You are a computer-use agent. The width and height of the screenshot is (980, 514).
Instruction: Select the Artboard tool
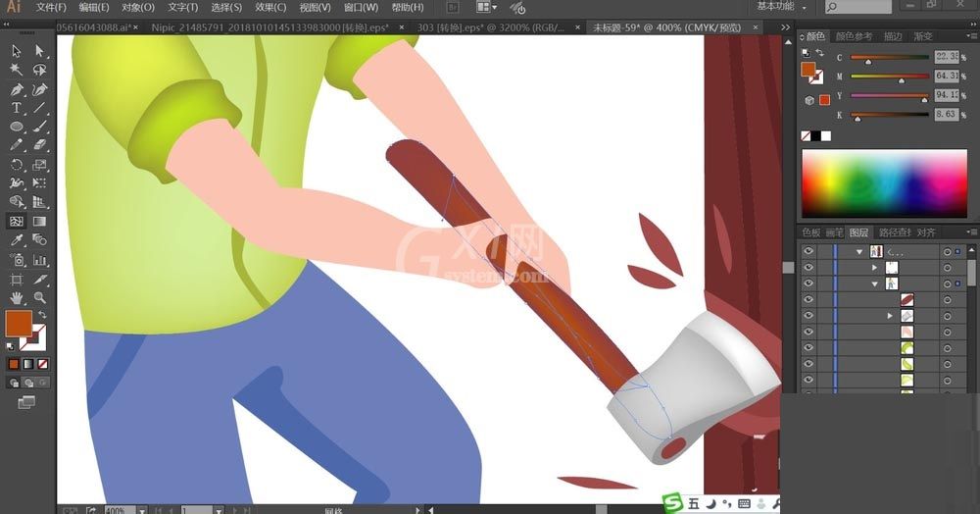coord(17,279)
